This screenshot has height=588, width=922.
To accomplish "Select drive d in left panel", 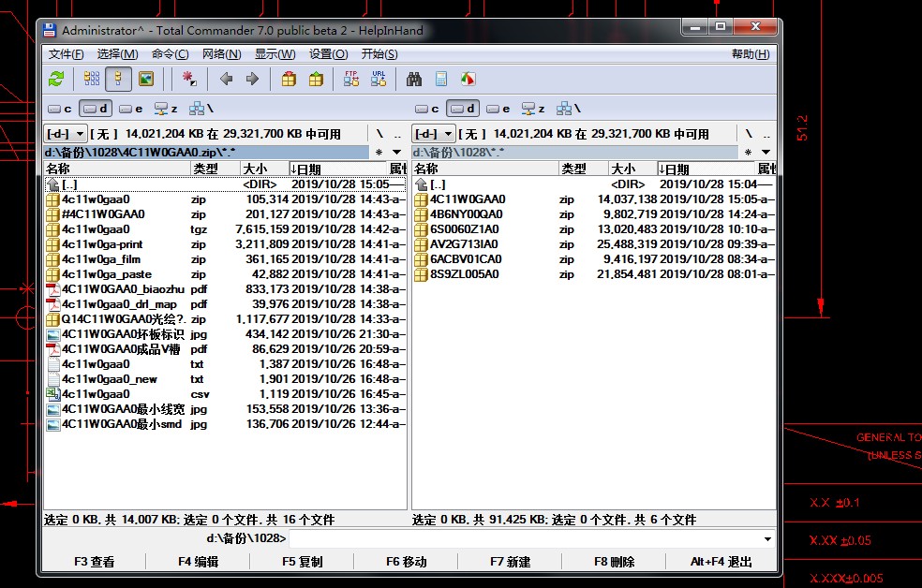I will 96,109.
